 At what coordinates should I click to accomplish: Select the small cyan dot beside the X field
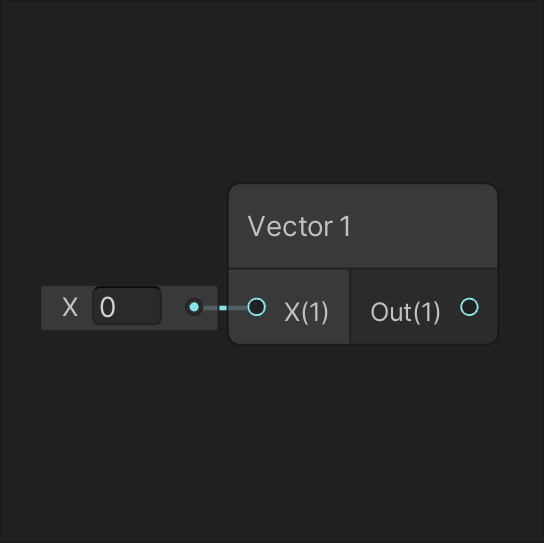pyautogui.click(x=194, y=307)
